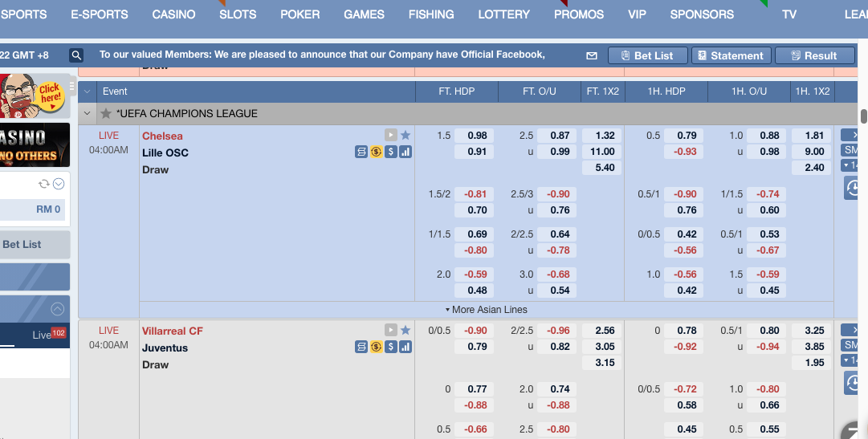Click dollar sign icon in Chelsea row
Image resolution: width=868 pixels, height=439 pixels.
(x=390, y=152)
